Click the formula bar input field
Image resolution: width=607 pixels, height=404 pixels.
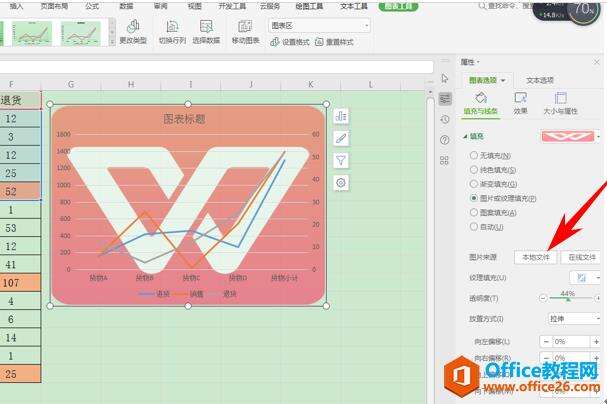pyautogui.click(x=216, y=67)
